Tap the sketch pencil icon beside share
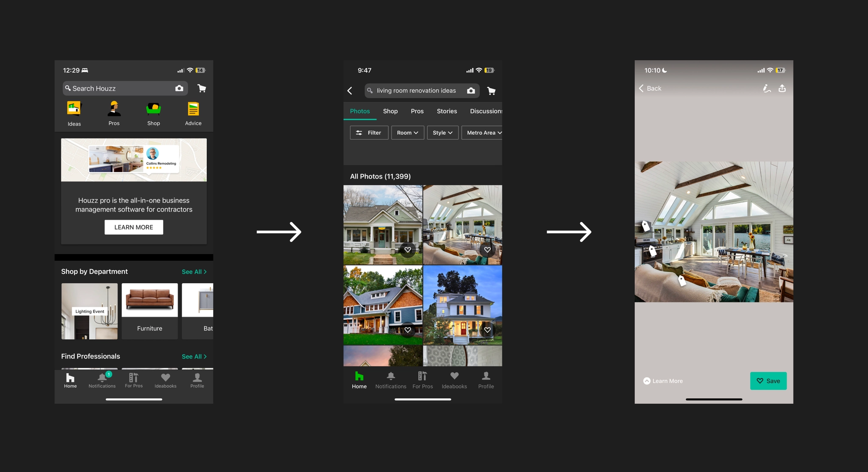The width and height of the screenshot is (868, 472). [767, 88]
